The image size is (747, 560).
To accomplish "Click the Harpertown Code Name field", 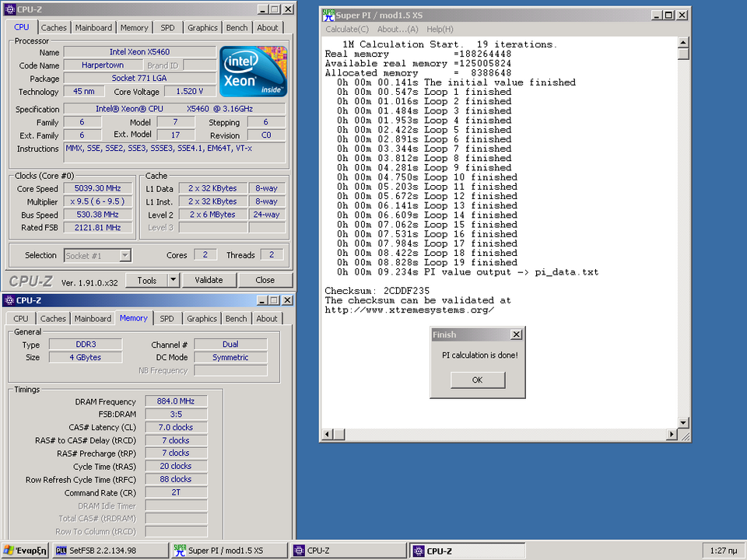I will [x=103, y=65].
